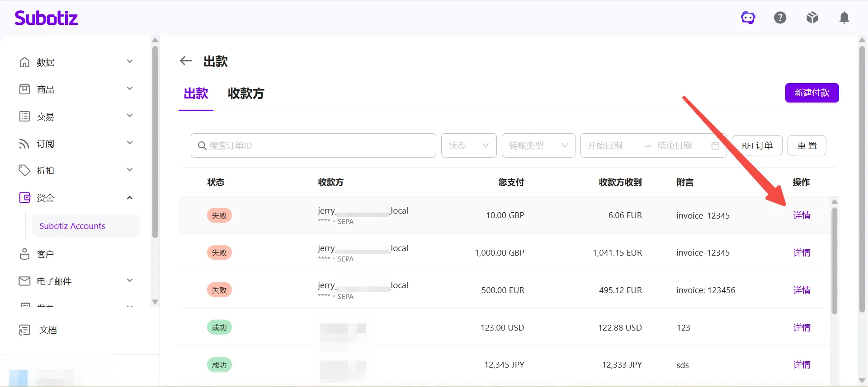The image size is (868, 387).
Task: Click the 数据 home icon in sidebar
Action: pos(24,62)
